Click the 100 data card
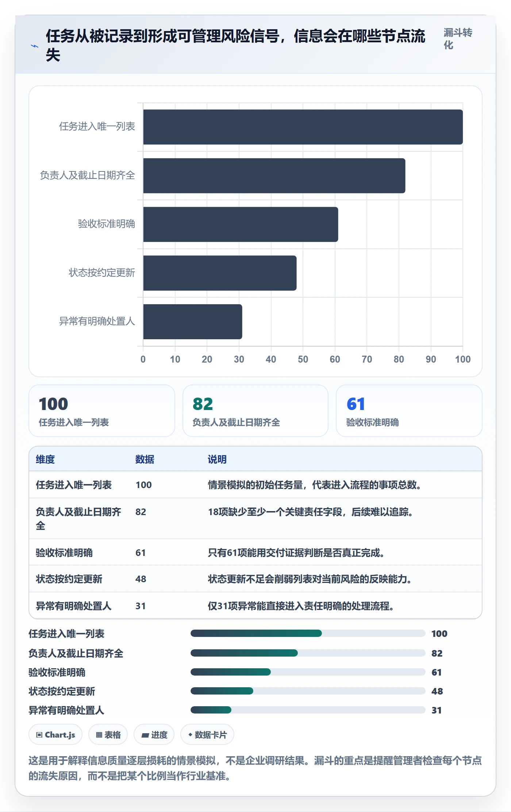This screenshot has height=812, width=511. 102,411
